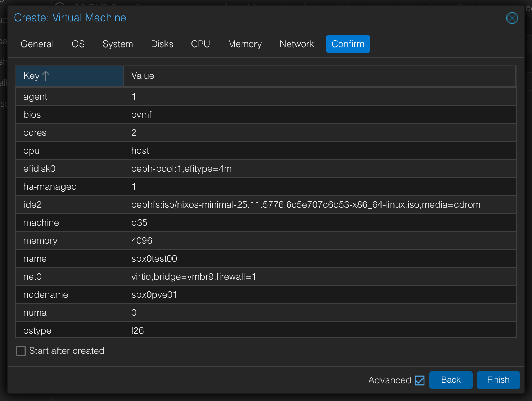This screenshot has width=532, height=401.
Task: Click the Back button
Action: [x=451, y=380]
